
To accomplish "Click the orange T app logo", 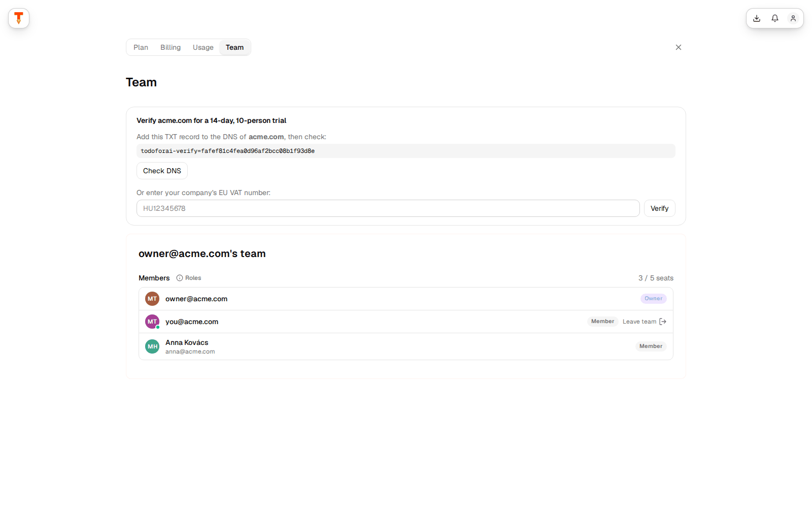I will click(19, 18).
